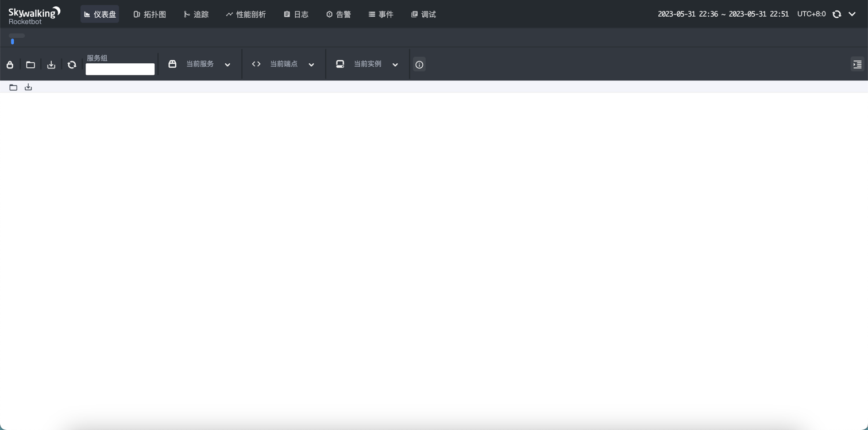
Task: Click the auto-refresh icon in top bar
Action: [837, 14]
